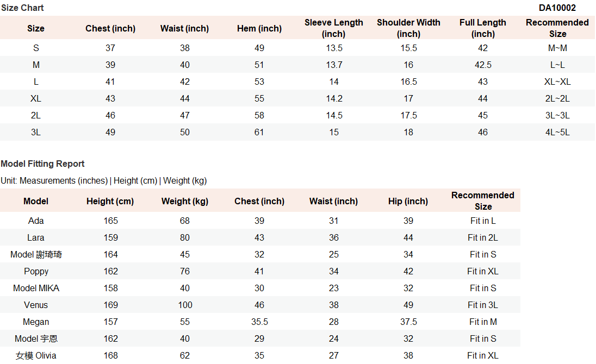
Task: Click the "Fit in 3L" cell
Action: pos(483,305)
